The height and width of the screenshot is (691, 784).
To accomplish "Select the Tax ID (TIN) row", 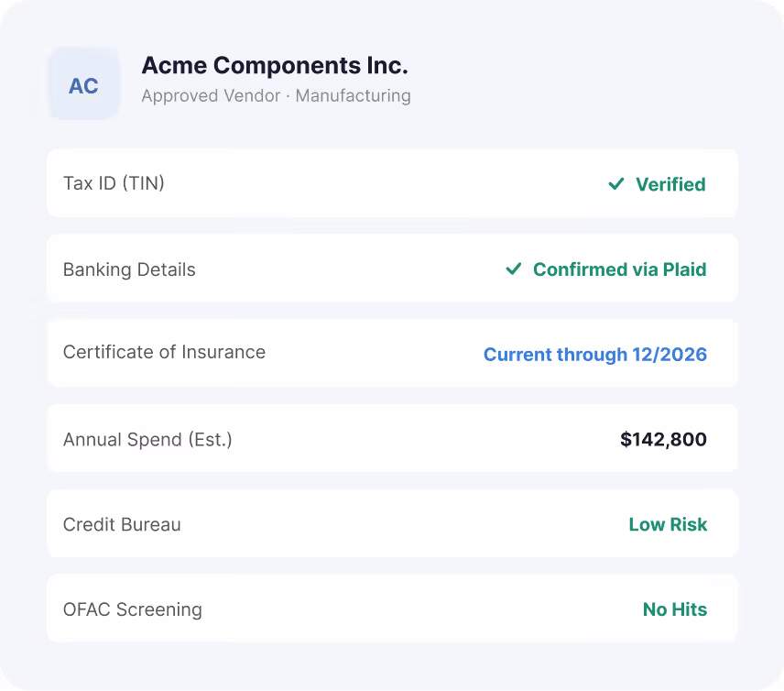I will 393,183.
